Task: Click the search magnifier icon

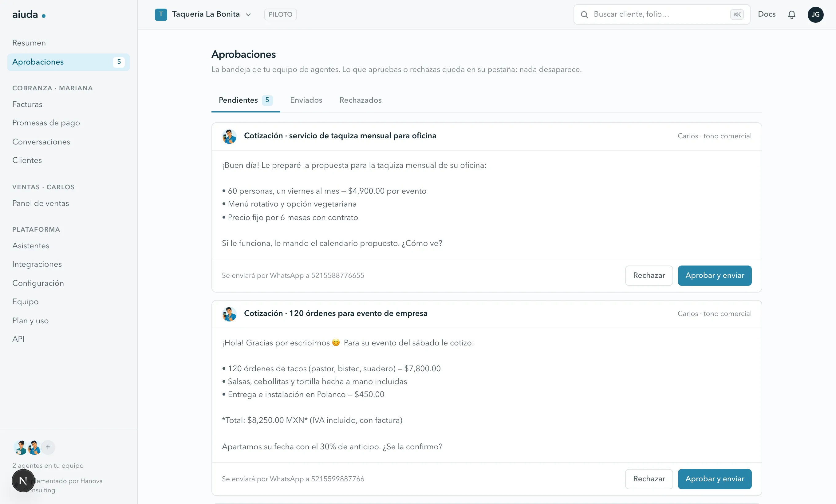Action: [x=584, y=14]
